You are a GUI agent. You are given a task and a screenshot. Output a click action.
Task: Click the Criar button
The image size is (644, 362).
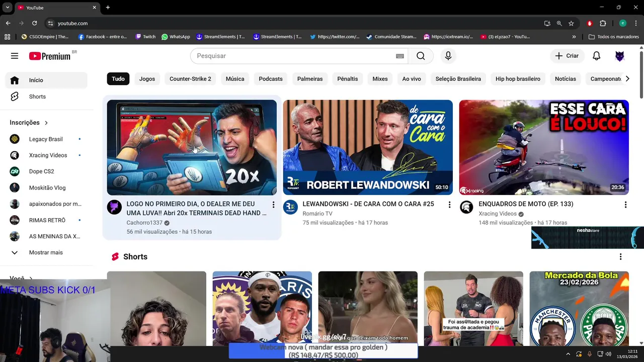click(x=567, y=56)
